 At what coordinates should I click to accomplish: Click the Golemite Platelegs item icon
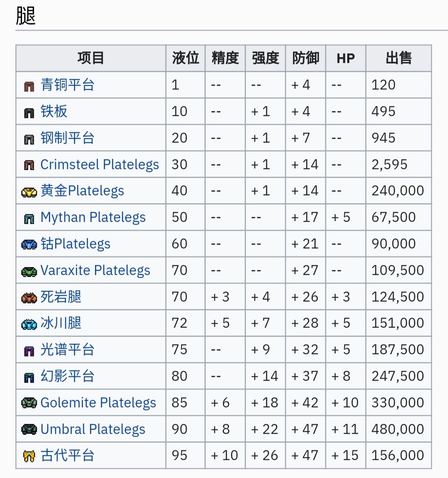click(x=29, y=403)
